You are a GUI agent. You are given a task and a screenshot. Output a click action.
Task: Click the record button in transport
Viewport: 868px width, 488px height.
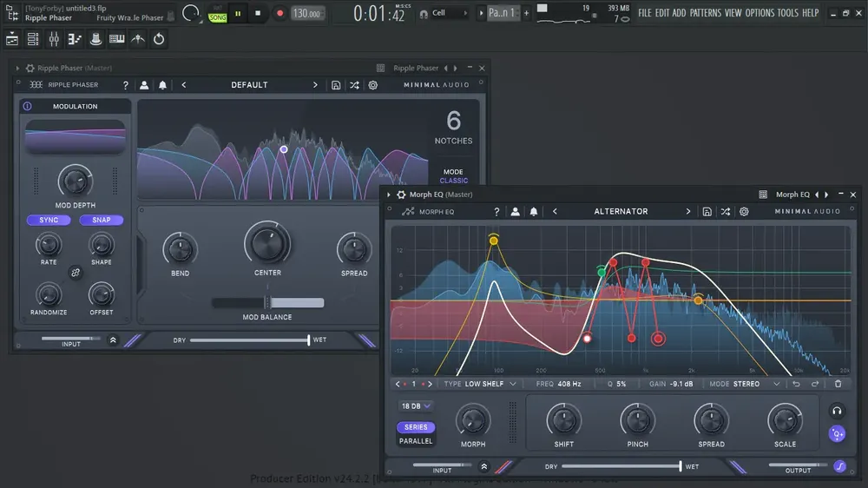tap(279, 13)
